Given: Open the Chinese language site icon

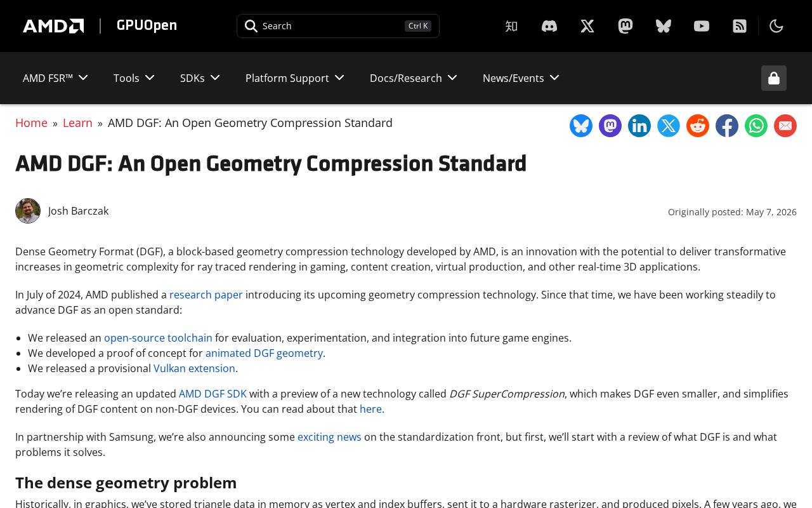Looking at the screenshot, I should click(511, 26).
